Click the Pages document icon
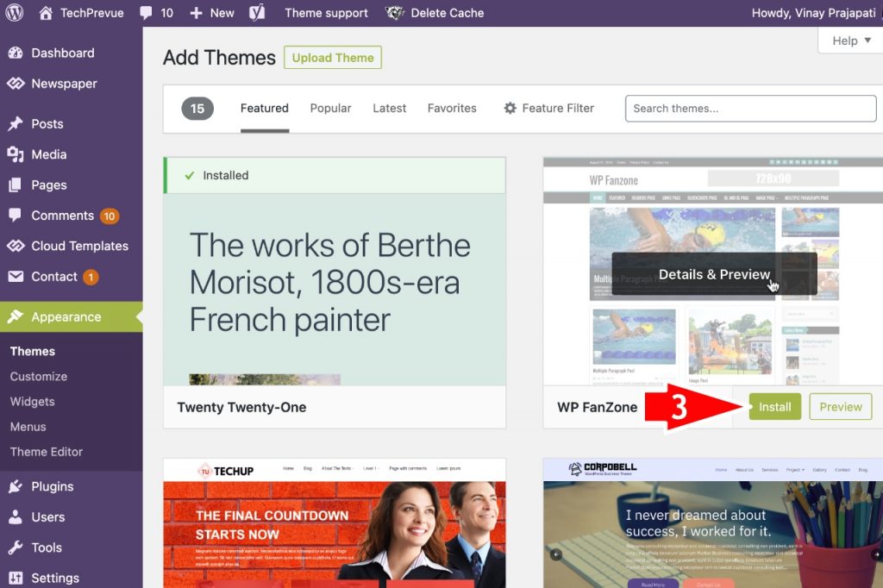The width and height of the screenshot is (883, 588). pyautogui.click(x=16, y=185)
